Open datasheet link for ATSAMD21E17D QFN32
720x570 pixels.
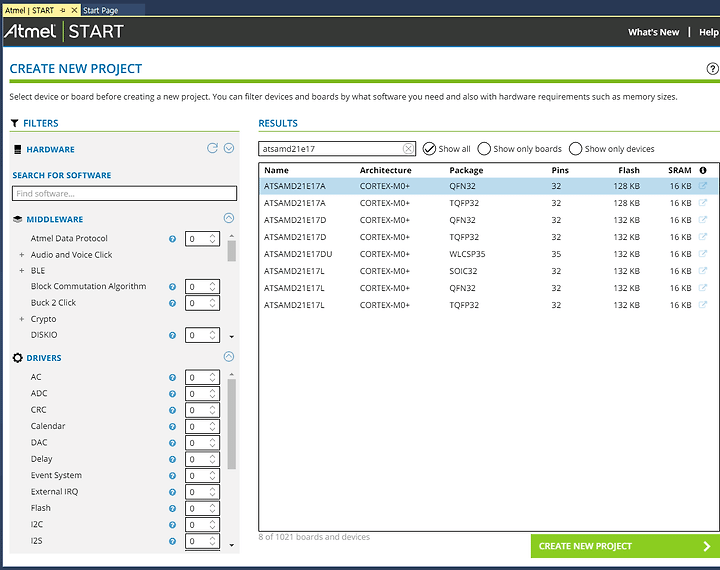[703, 220]
